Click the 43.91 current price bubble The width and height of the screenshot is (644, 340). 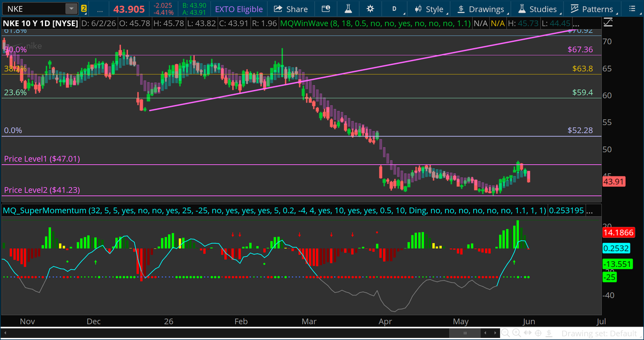click(x=614, y=182)
